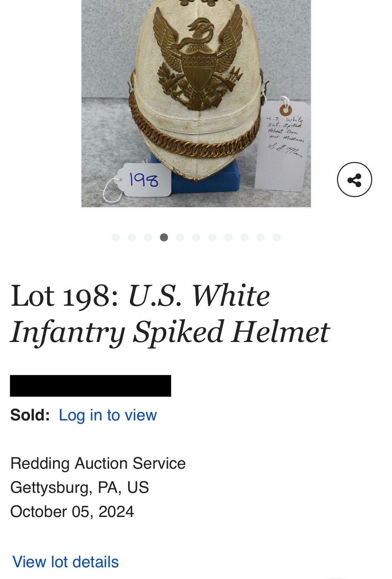Jump to the fifth carousel dot

click(x=180, y=237)
